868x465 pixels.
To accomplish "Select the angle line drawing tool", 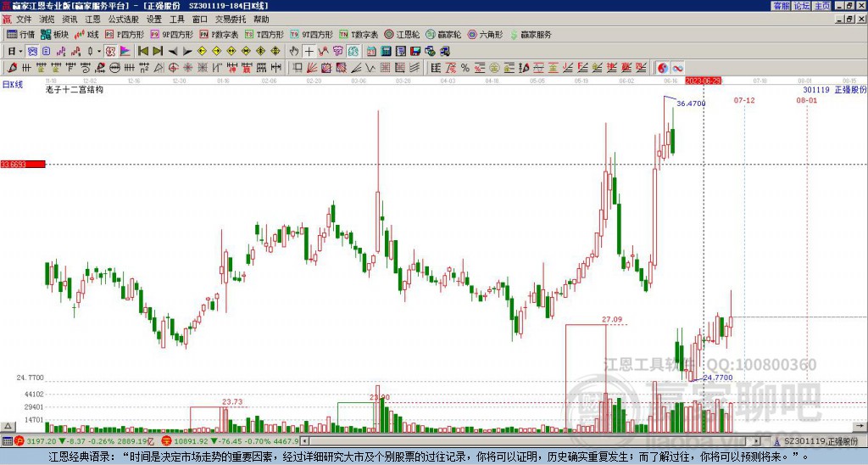I will coord(357,68).
